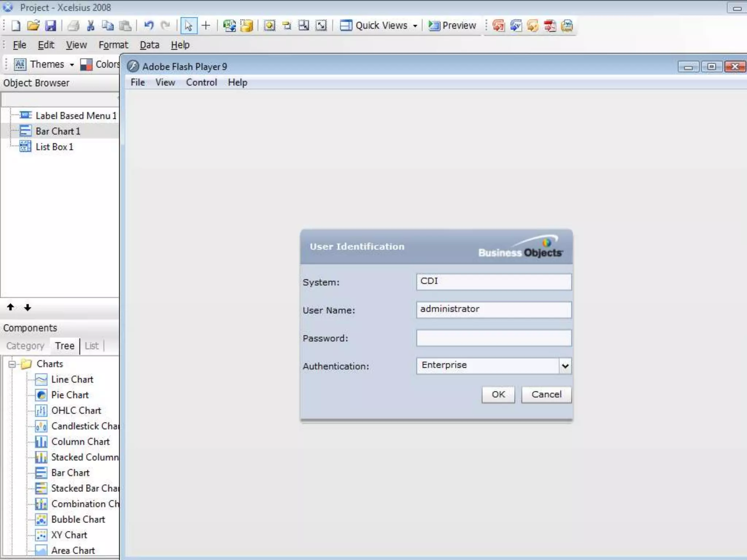Select Column Chart component
The height and width of the screenshot is (560, 747).
pos(80,442)
